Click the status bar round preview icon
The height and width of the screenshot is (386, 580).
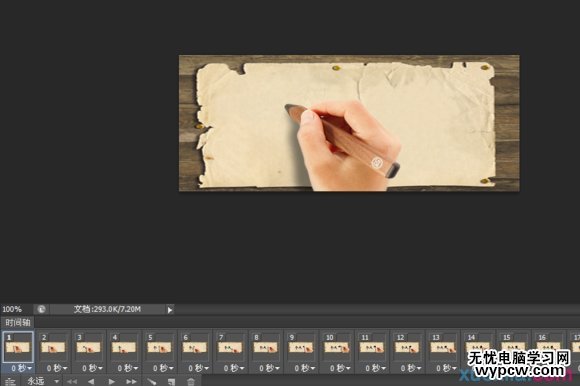click(x=41, y=309)
